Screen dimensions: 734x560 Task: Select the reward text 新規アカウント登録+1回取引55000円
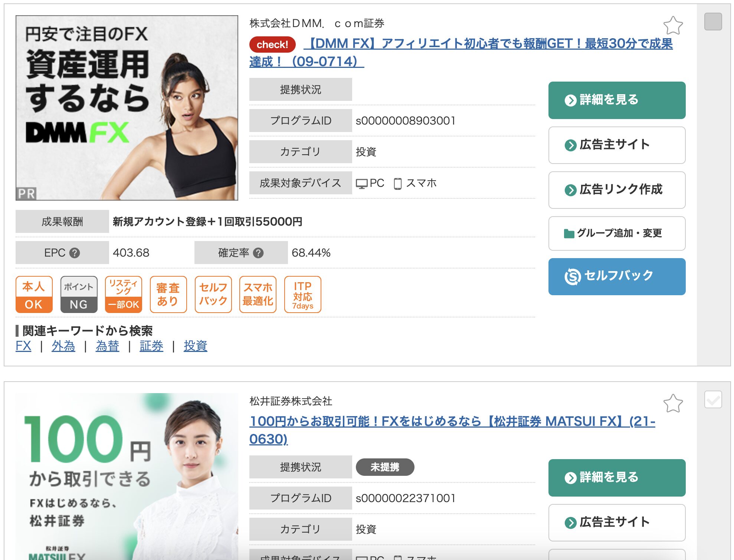click(207, 222)
